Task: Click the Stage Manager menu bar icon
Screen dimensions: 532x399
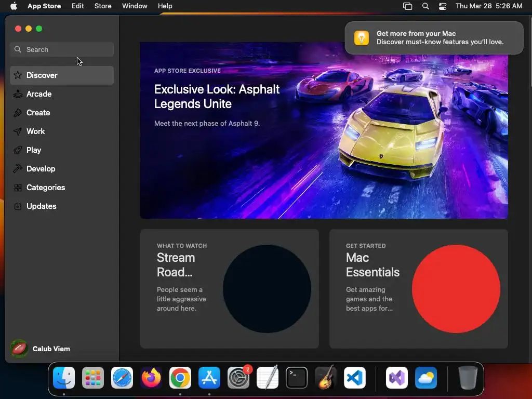Action: (x=407, y=6)
